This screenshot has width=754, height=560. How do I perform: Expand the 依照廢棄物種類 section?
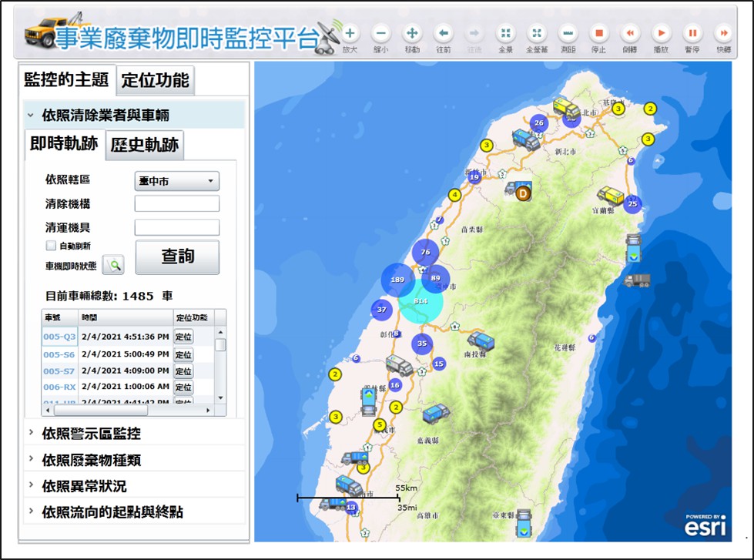[91, 460]
